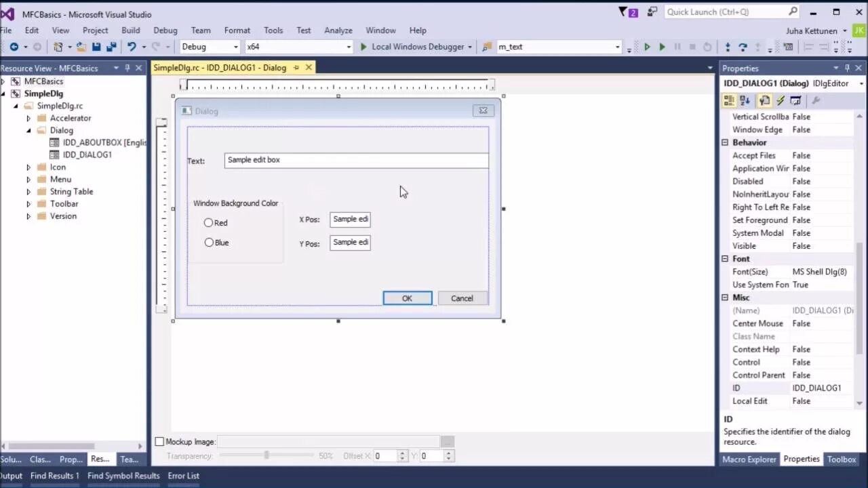
Task: Click the Step Over debug icon
Action: point(743,47)
